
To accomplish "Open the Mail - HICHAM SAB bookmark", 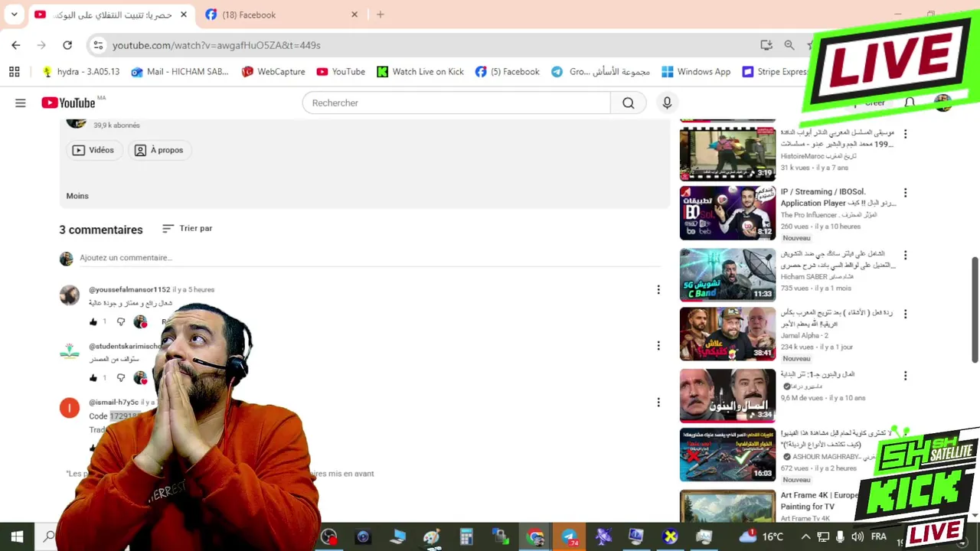I will [x=180, y=71].
